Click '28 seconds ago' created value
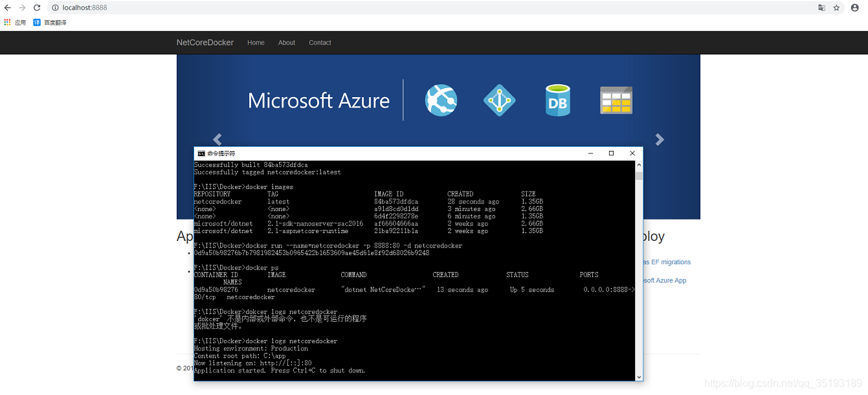Screen dimensions: 868x395 pyautogui.click(x=473, y=201)
